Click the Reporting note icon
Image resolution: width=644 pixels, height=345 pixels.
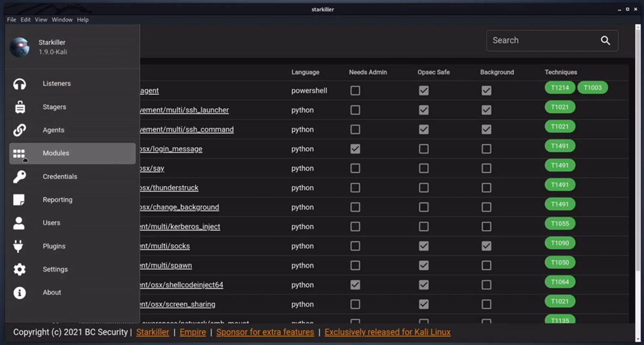[x=19, y=200]
